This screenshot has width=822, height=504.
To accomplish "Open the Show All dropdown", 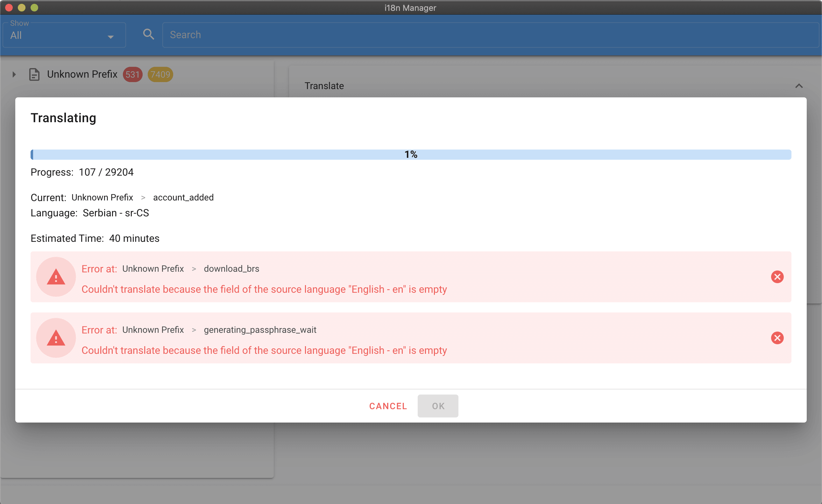I will (64, 35).
